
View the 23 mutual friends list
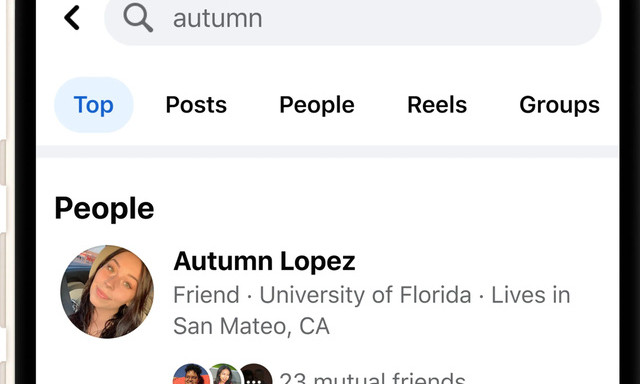point(372,377)
